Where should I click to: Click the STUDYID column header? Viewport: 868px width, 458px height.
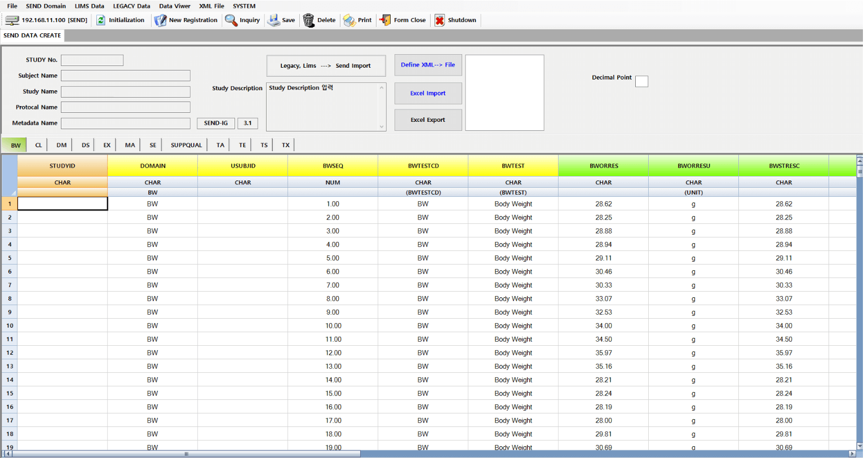point(62,166)
